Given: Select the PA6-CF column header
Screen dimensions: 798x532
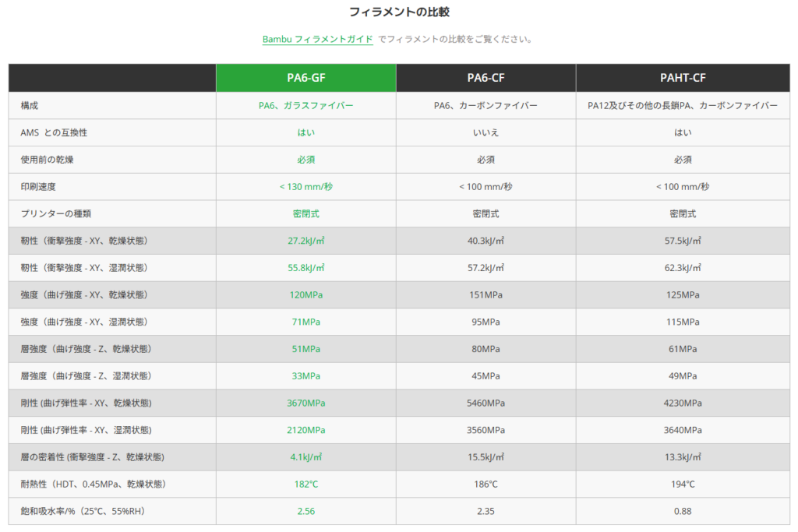Looking at the screenshot, I should click(x=486, y=78).
